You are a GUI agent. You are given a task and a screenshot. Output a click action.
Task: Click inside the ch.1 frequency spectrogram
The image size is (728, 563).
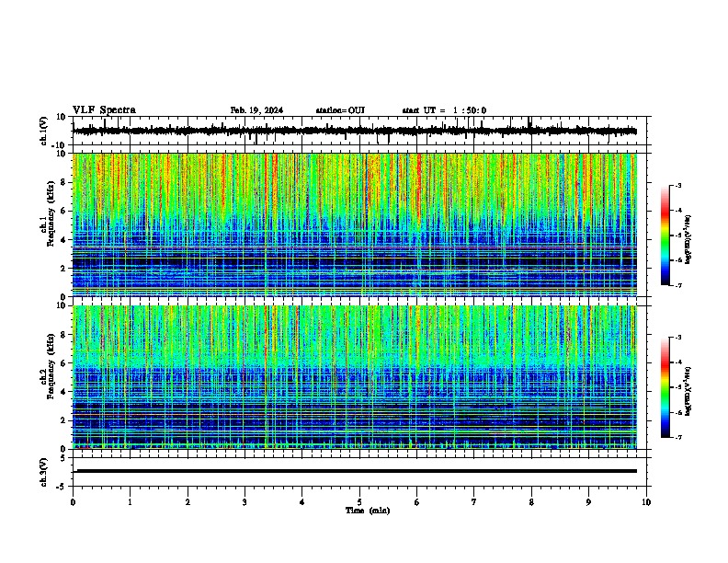click(x=355, y=224)
